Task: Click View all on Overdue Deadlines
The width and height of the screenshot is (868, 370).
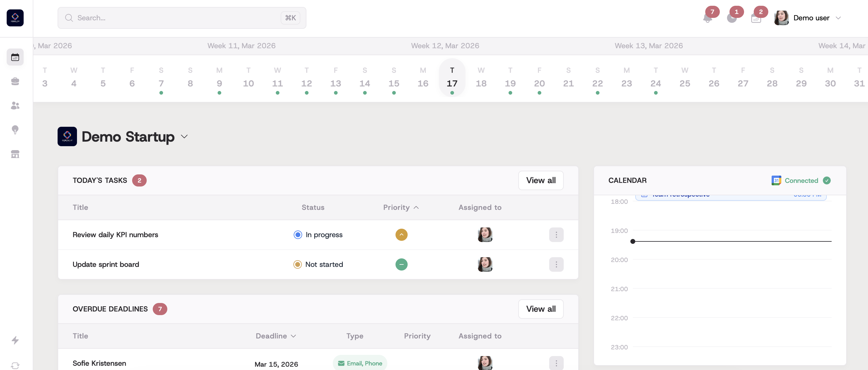Action: pos(540,309)
